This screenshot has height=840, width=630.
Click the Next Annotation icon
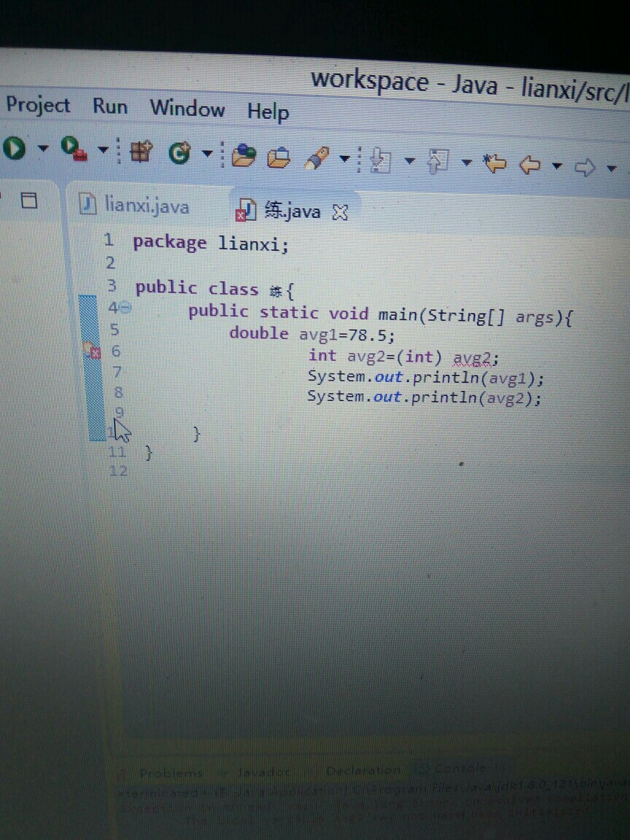(x=380, y=160)
